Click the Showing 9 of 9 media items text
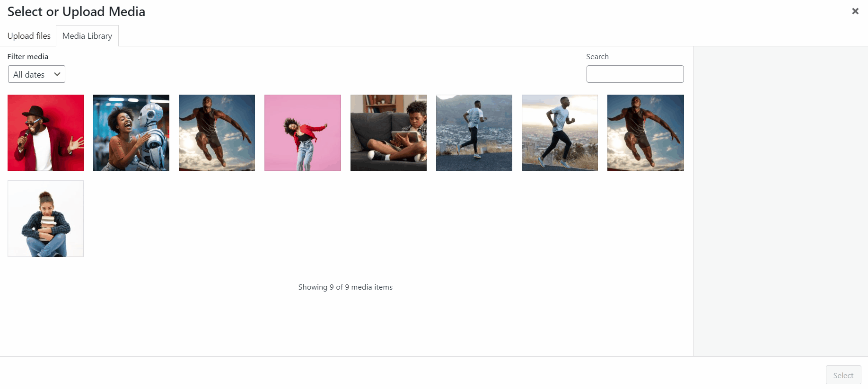 345,287
